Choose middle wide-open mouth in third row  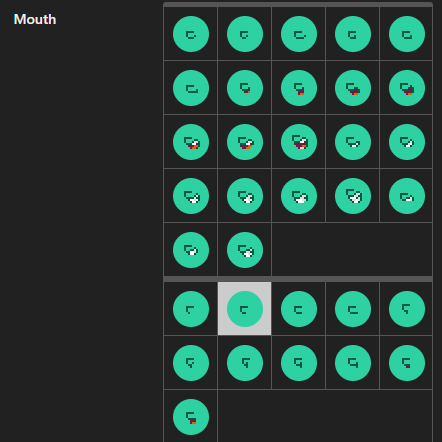tap(299, 142)
